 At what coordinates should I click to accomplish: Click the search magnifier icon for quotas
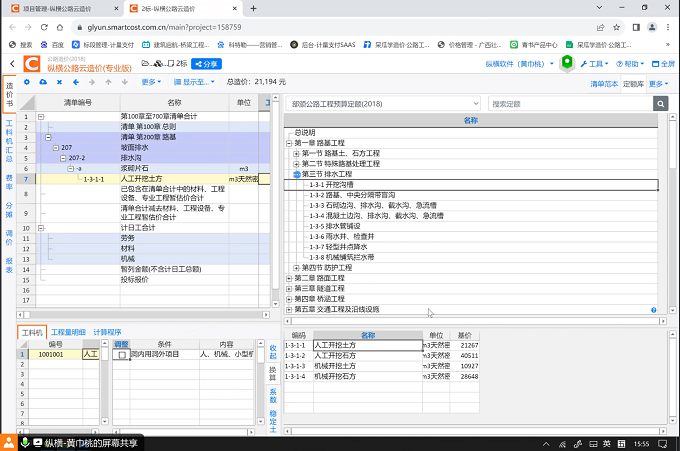(660, 103)
